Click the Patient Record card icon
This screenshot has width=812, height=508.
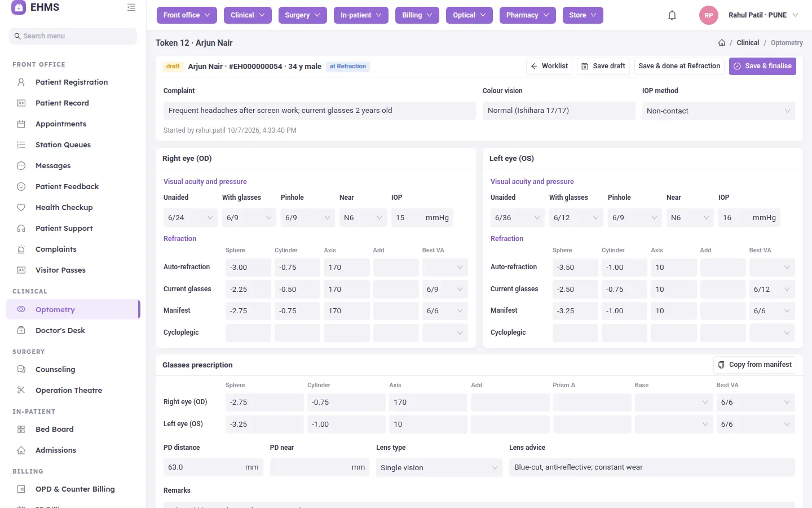[x=21, y=103]
